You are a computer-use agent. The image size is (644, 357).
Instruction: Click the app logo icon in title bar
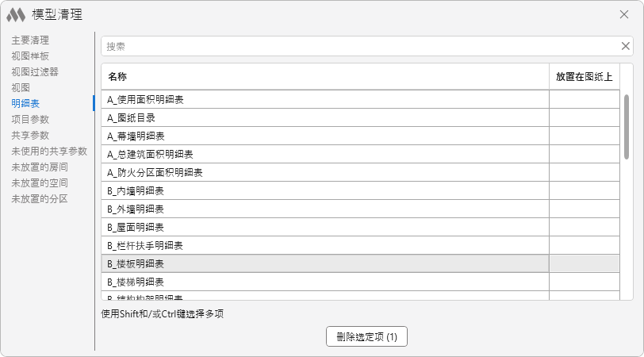(x=16, y=14)
